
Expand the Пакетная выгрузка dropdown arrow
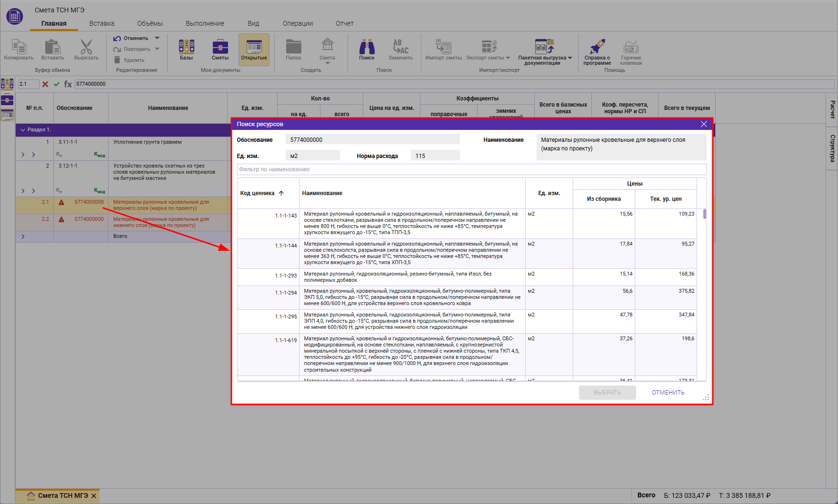point(570,58)
